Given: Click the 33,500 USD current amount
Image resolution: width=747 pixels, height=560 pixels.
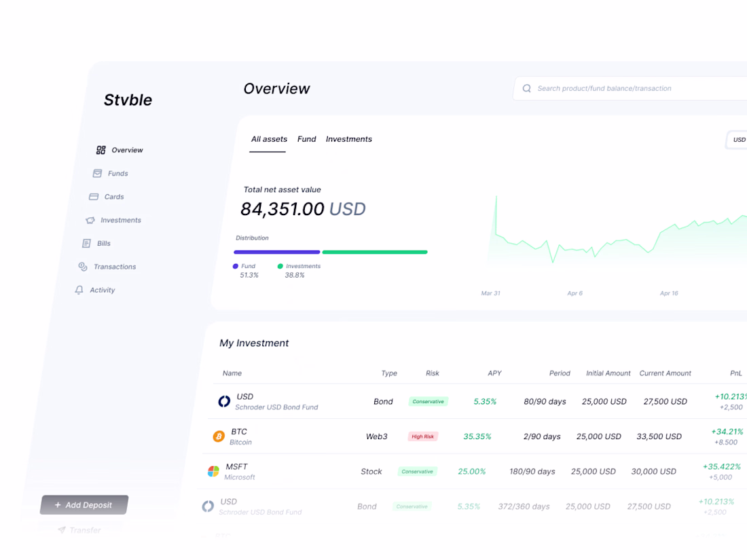Looking at the screenshot, I should coord(659,436).
